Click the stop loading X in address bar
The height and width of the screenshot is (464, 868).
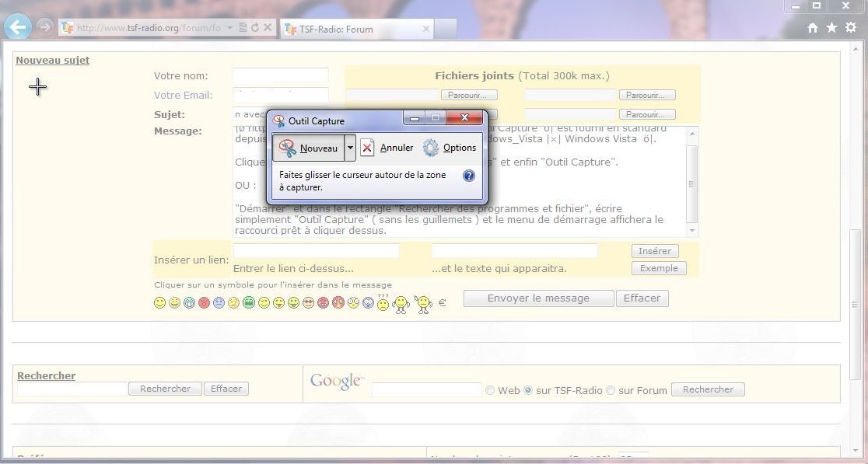268,27
